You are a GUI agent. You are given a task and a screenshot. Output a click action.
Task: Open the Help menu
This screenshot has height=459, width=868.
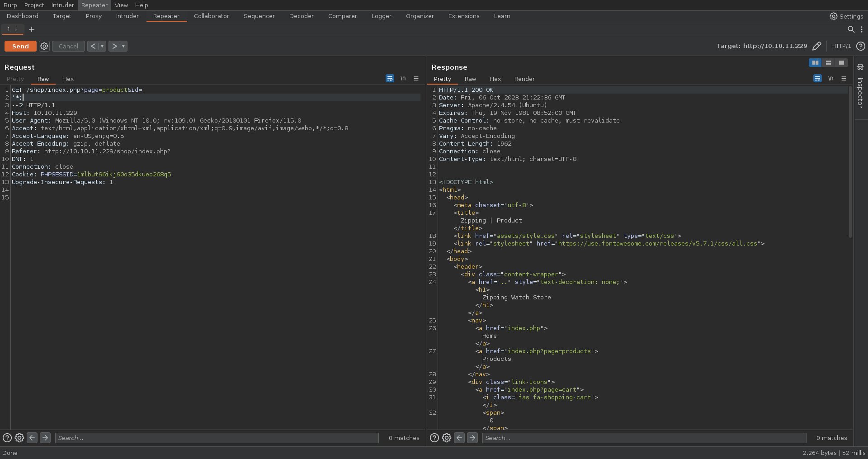click(x=142, y=5)
